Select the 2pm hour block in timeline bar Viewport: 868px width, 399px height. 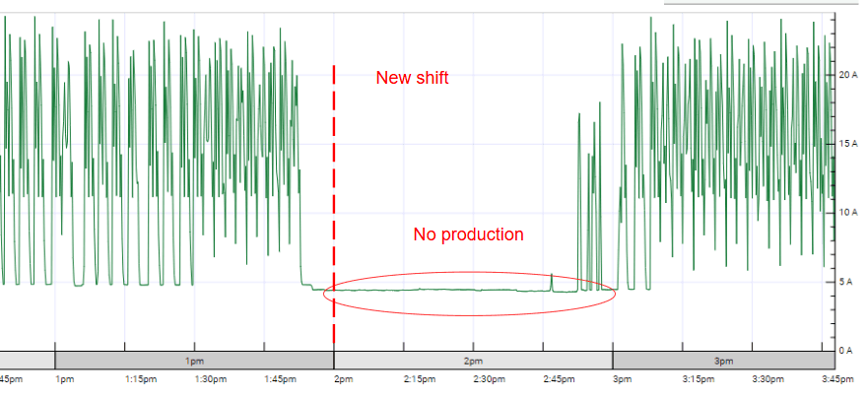473,361
